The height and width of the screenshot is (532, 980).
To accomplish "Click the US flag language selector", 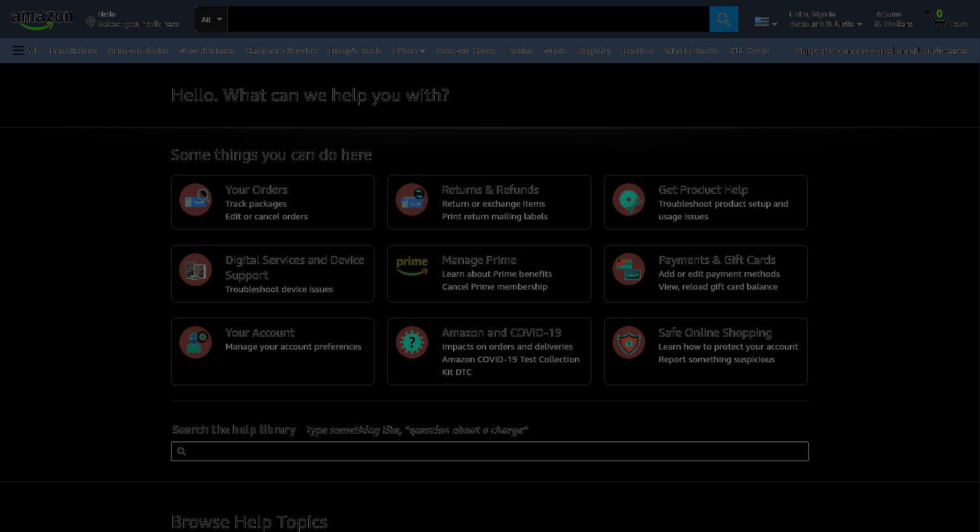I will point(765,22).
